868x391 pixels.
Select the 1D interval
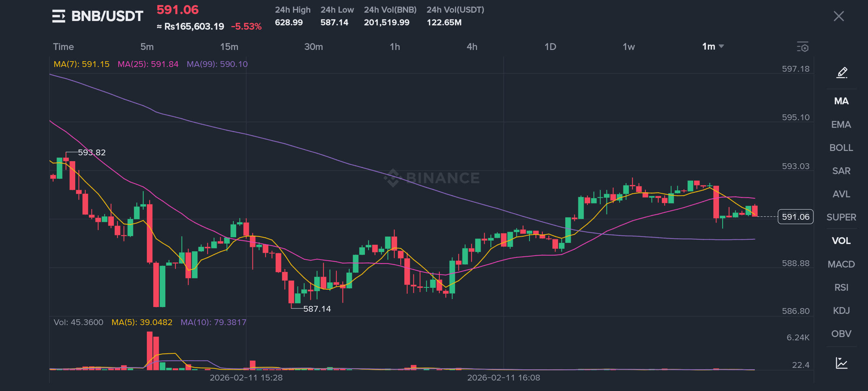[550, 47]
